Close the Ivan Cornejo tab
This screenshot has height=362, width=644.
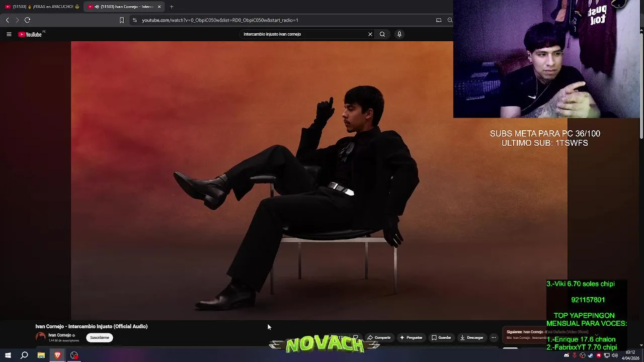159,7
